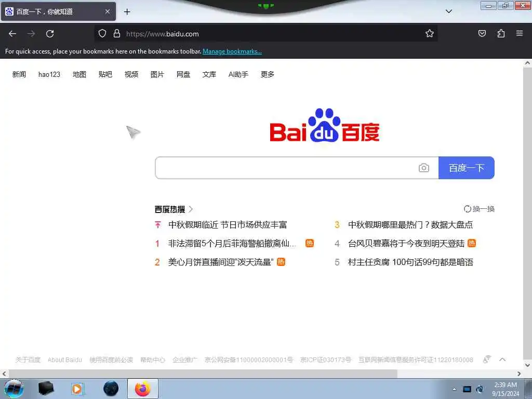Open Firefox from the taskbar
Image resolution: width=532 pixels, height=399 pixels.
click(x=142, y=389)
